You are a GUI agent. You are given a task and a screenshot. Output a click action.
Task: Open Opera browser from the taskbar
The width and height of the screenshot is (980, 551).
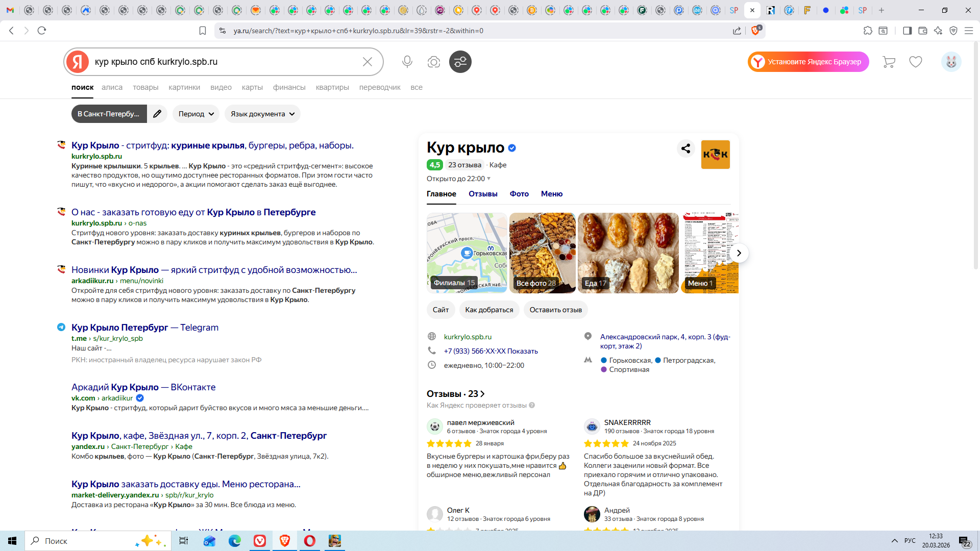coord(309,541)
